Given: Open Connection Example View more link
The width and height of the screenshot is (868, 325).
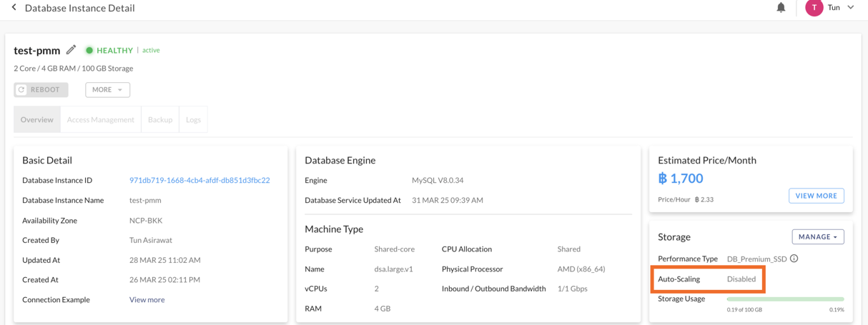Looking at the screenshot, I should click(x=147, y=300).
